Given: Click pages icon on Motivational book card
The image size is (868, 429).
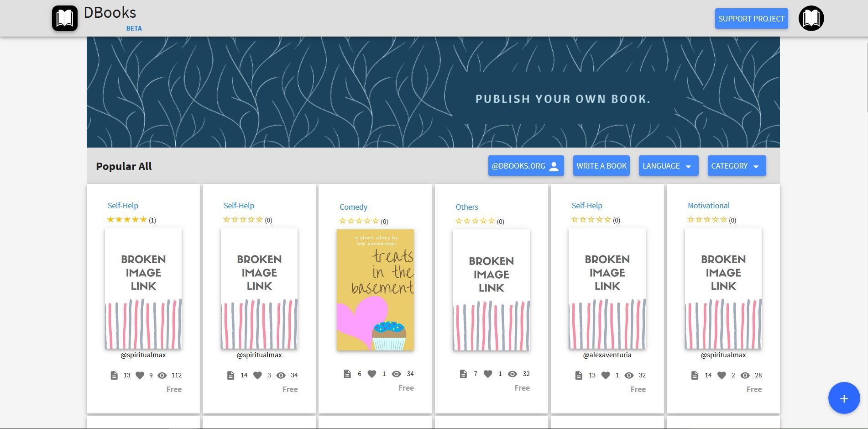Looking at the screenshot, I should pyautogui.click(x=695, y=375).
